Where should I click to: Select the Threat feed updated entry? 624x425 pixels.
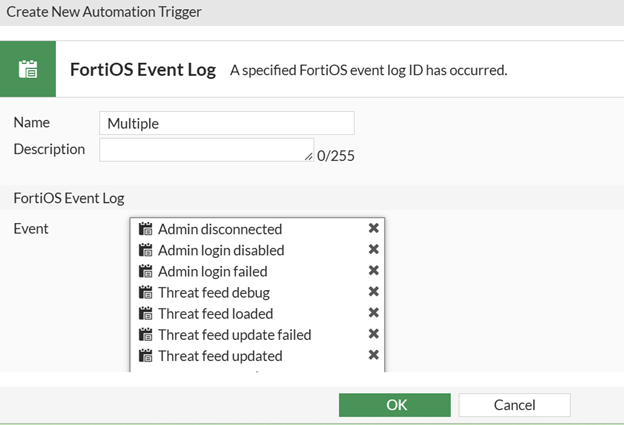coord(220,355)
